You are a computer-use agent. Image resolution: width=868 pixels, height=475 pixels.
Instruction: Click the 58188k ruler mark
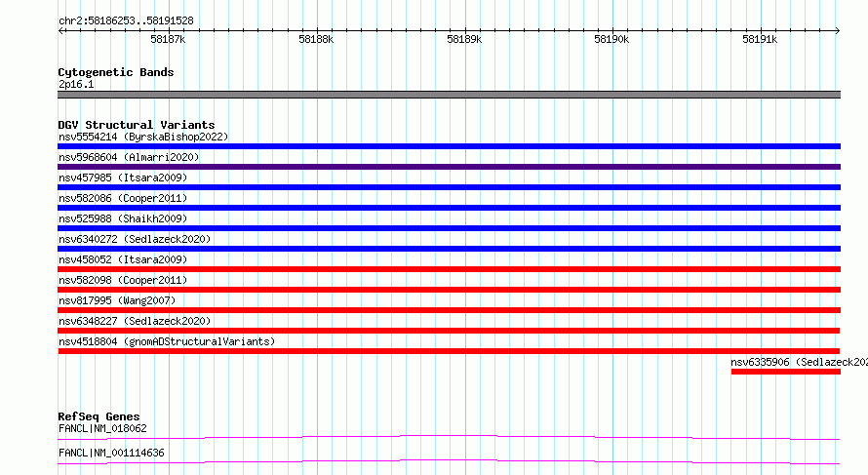click(316, 39)
